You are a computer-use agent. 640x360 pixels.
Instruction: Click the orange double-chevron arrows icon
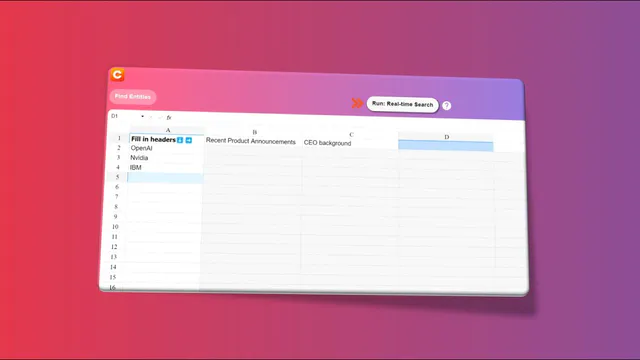[357, 103]
